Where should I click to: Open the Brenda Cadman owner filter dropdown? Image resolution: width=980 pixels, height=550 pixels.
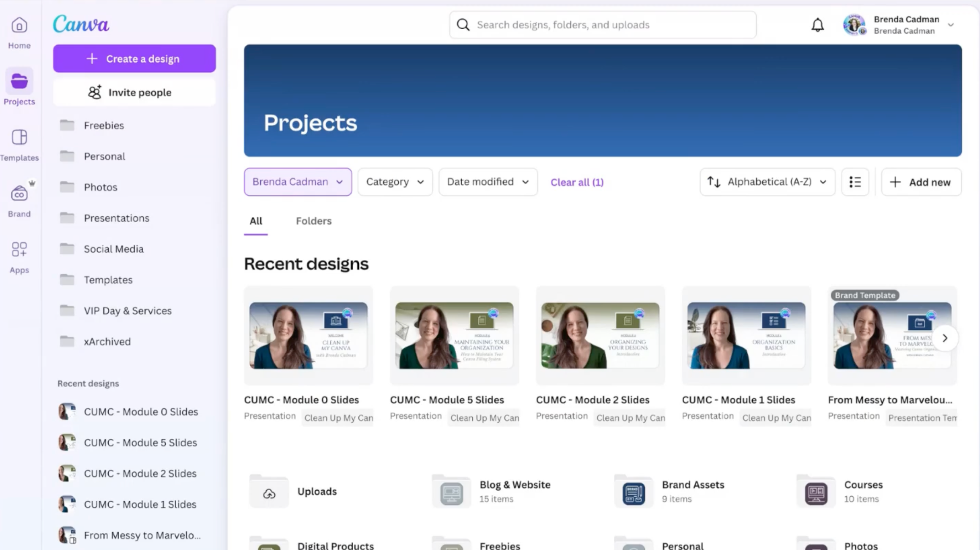pyautogui.click(x=298, y=182)
